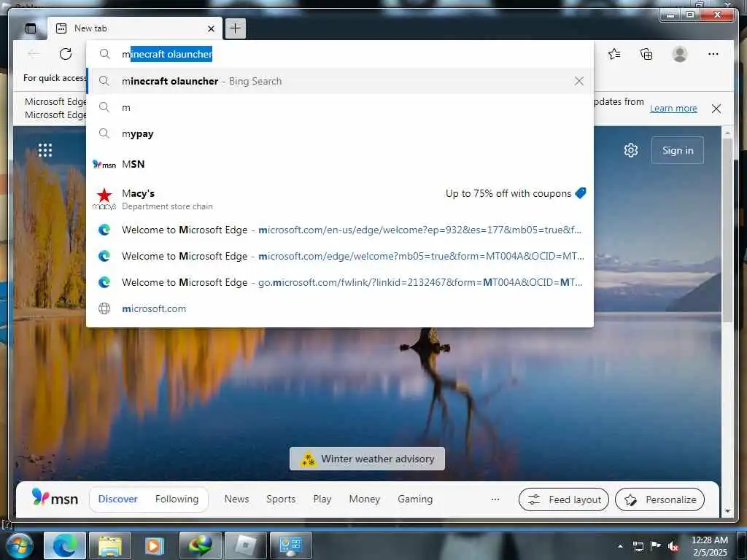Select microsoft.com suggestion
The width and height of the screenshot is (747, 560).
pyautogui.click(x=340, y=308)
